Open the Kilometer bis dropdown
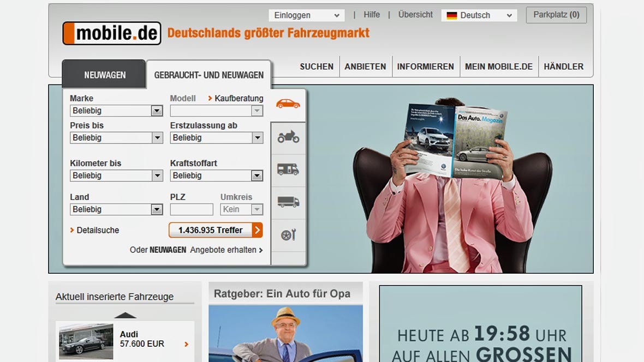Screen dimensions: 644x362 coord(116,176)
